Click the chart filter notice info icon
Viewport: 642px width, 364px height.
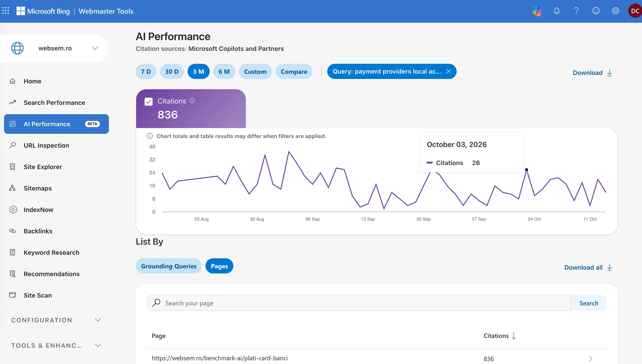click(150, 136)
